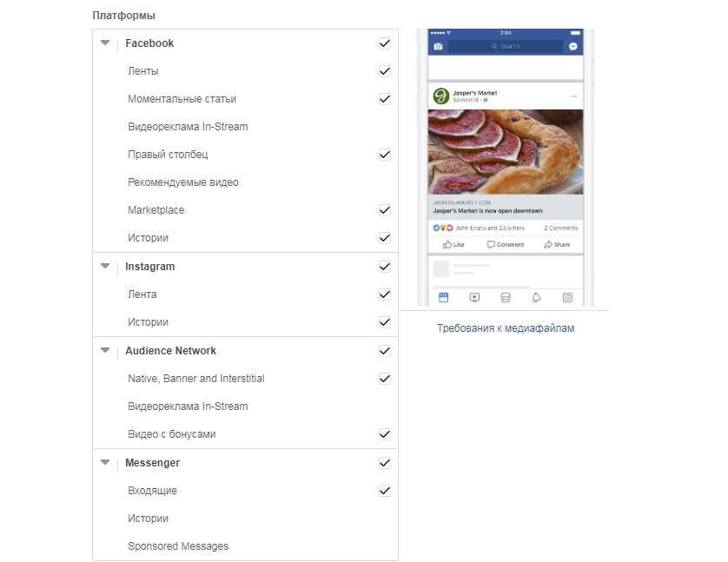Open the Требования к медиафайлам link

pyautogui.click(x=506, y=328)
